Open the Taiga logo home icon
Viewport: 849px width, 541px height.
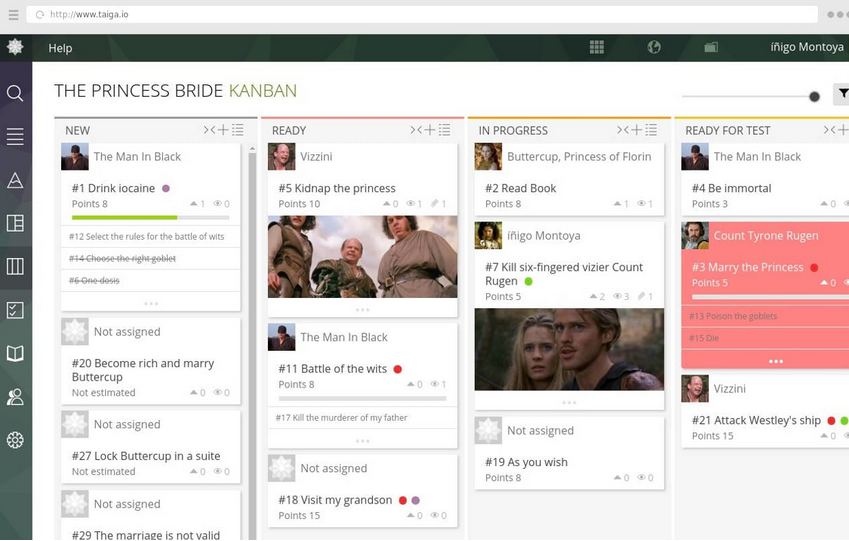tap(15, 47)
